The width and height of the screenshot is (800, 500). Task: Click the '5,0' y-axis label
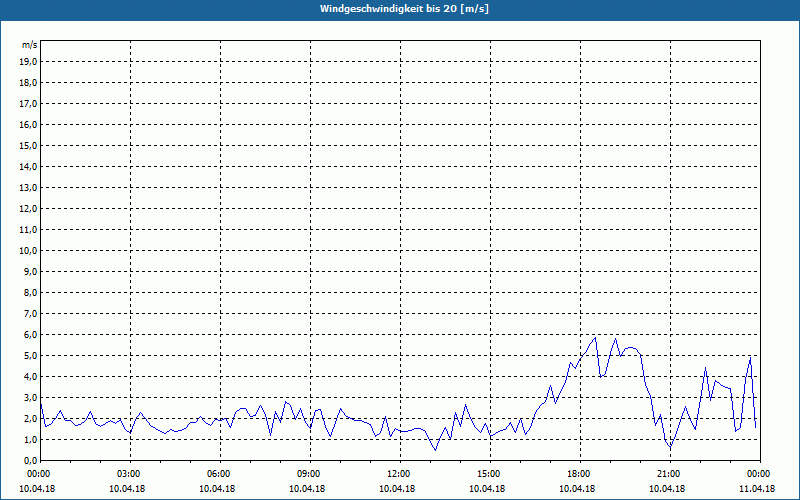[x=31, y=355]
